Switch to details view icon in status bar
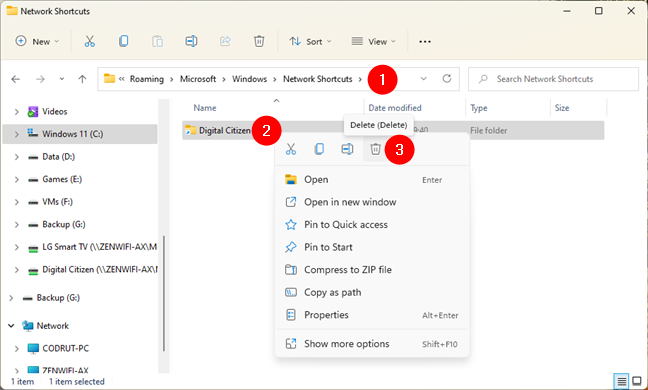 [x=621, y=381]
